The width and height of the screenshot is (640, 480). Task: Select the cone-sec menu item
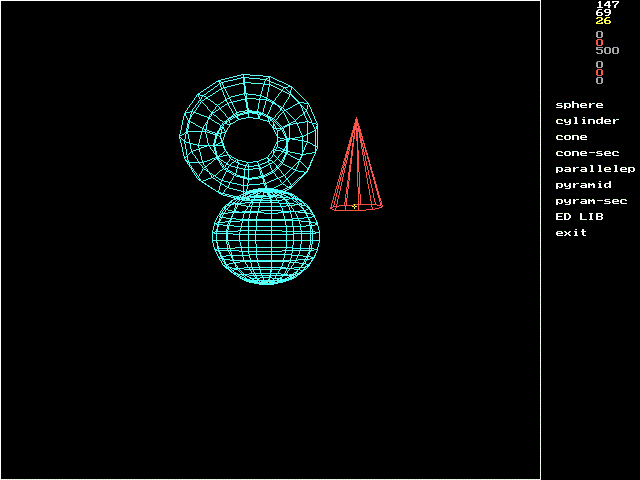[x=587, y=153]
